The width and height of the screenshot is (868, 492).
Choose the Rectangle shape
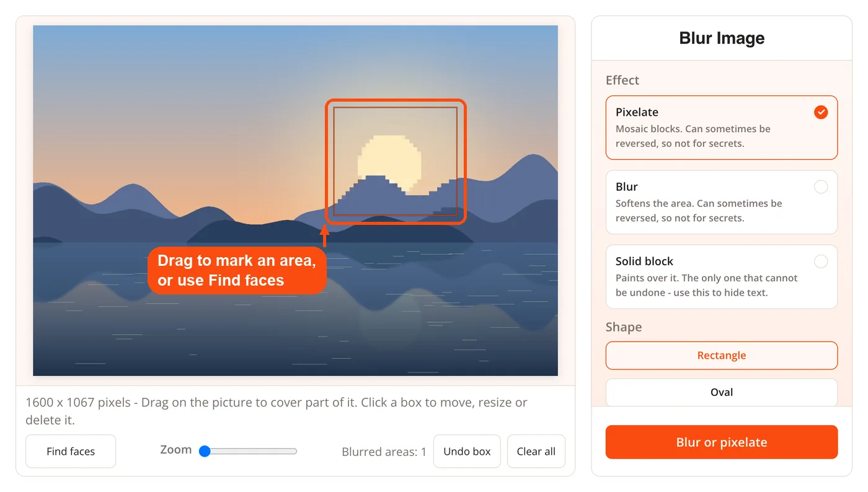tap(722, 356)
